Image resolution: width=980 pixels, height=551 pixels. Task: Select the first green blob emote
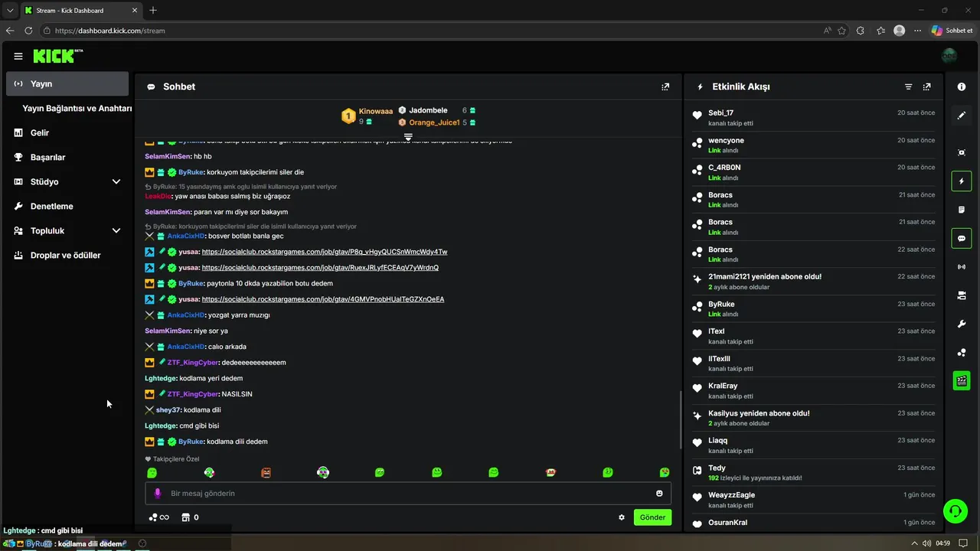click(x=152, y=473)
